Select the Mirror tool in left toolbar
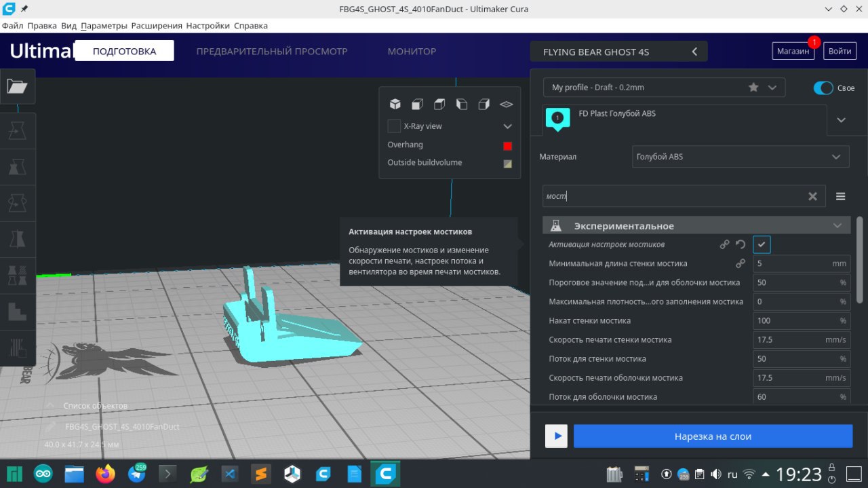The height and width of the screenshot is (488, 868). pos(18,239)
